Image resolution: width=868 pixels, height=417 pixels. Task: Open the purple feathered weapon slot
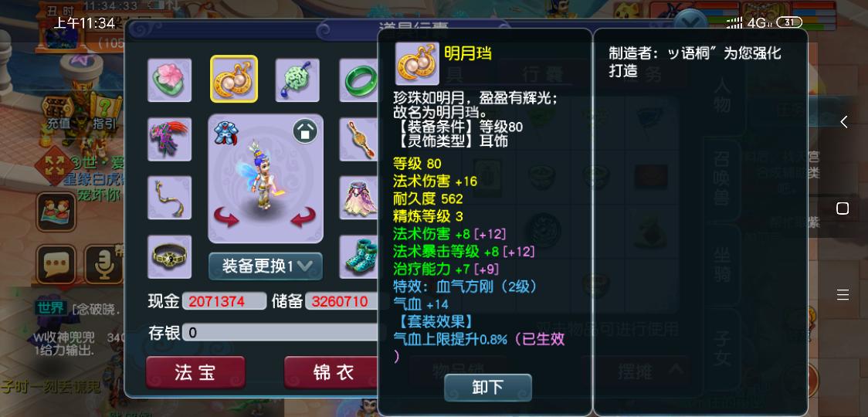point(169,139)
